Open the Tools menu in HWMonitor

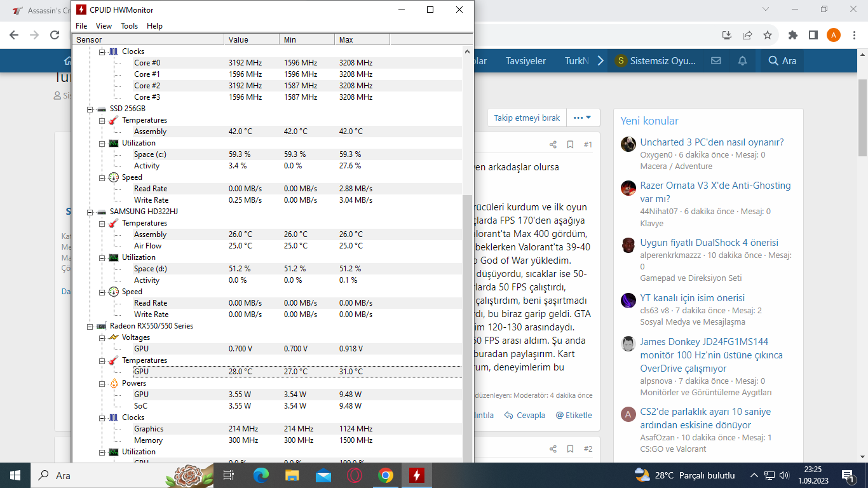[x=129, y=26]
